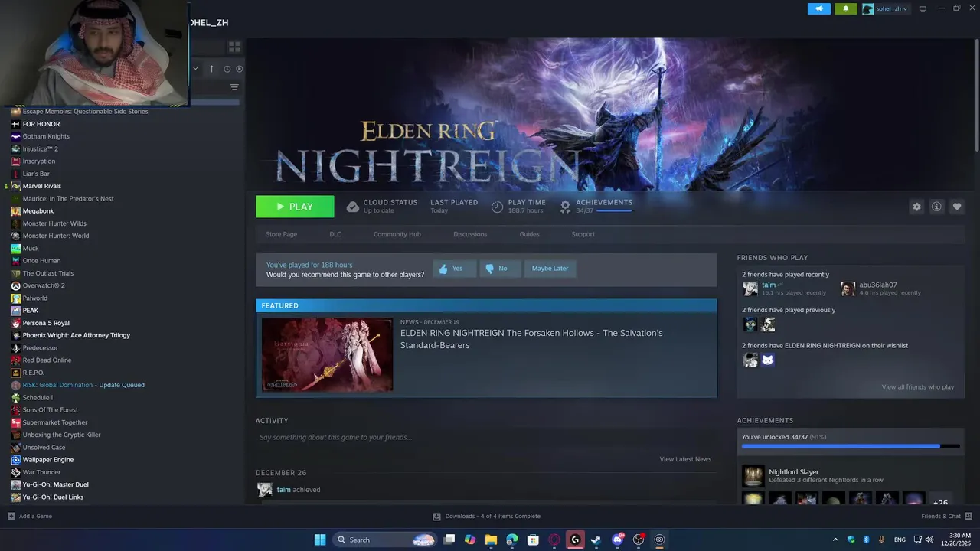Click the library page vertical scrollbar
Image resolution: width=980 pixels, height=551 pixels.
pyautogui.click(x=976, y=96)
